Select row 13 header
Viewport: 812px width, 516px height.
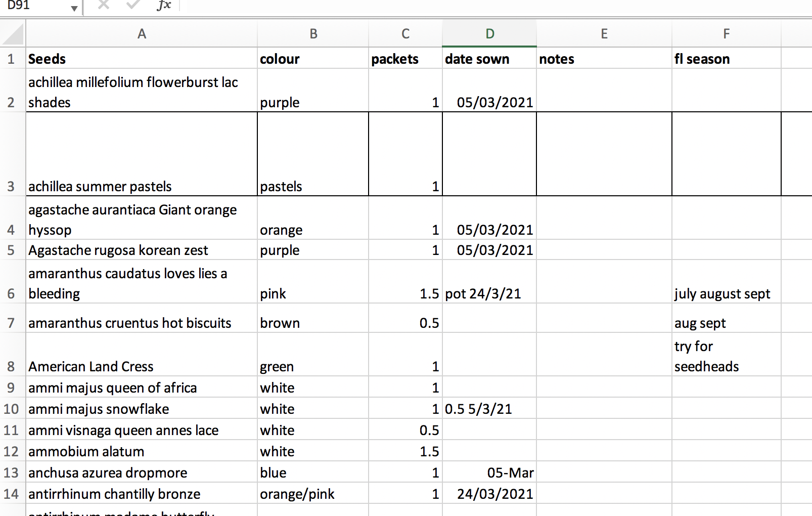point(11,472)
